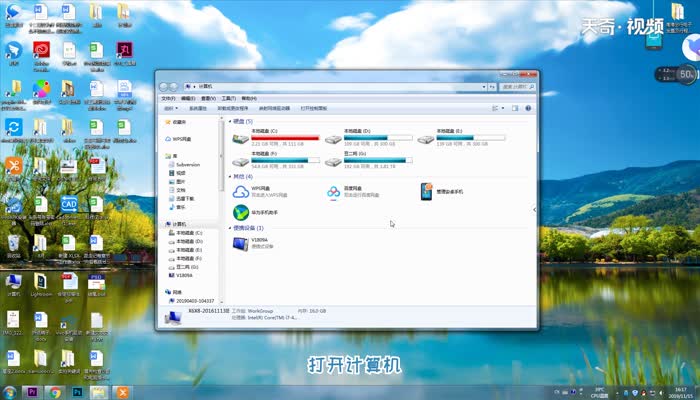The image size is (700, 400).
Task: Click the capacity bar of drive D:
Action: [x=378, y=138]
